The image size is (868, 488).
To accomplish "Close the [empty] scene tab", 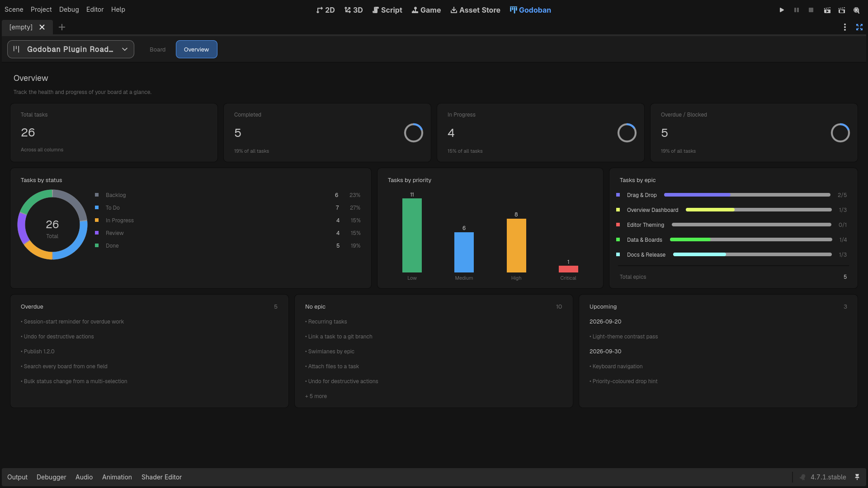I will pyautogui.click(x=42, y=27).
